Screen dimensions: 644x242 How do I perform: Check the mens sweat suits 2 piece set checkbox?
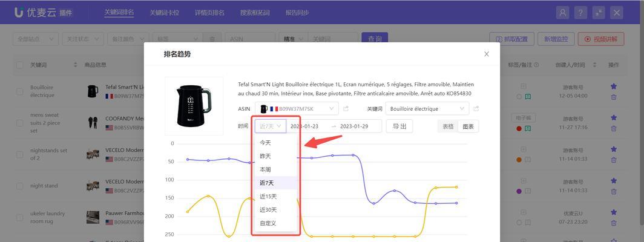coord(20,123)
